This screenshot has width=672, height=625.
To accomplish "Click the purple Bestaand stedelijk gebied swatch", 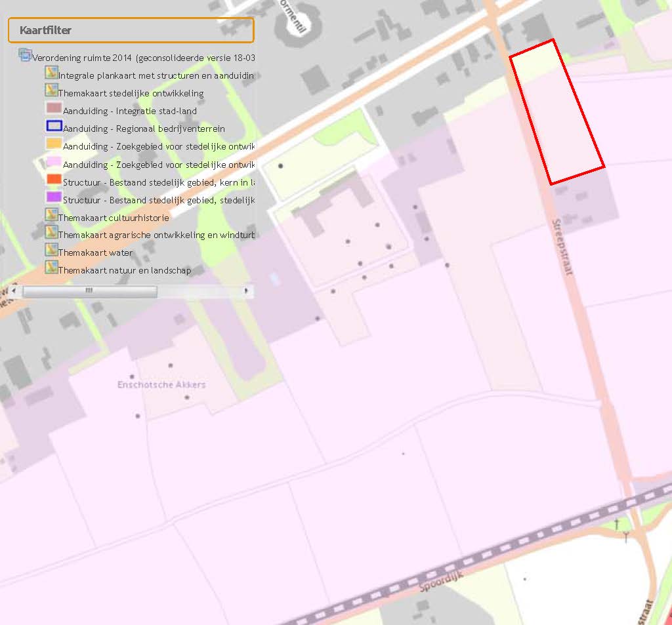I will point(54,197).
